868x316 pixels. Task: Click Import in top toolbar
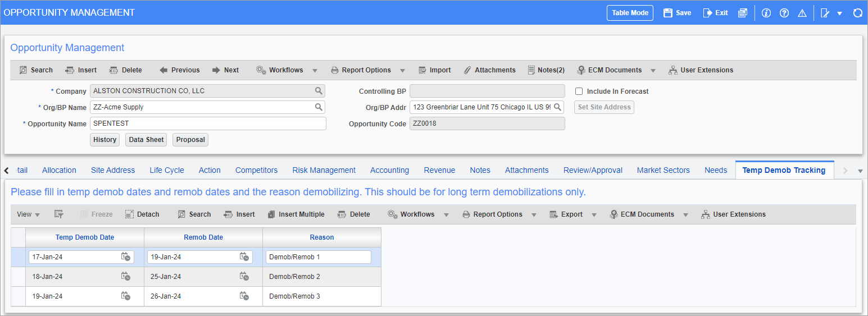[x=435, y=70]
